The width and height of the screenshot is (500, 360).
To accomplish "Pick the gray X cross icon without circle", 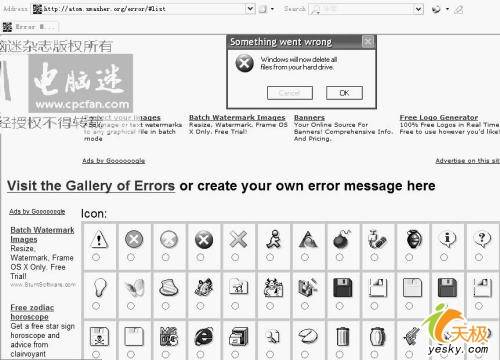I will point(238,239).
